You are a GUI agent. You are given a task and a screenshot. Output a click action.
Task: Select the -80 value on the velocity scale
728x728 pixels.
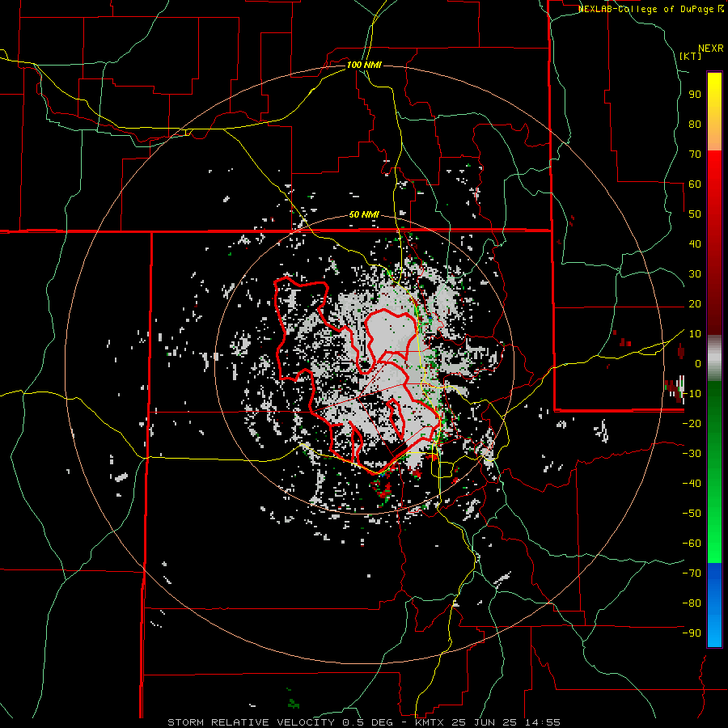[692, 603]
